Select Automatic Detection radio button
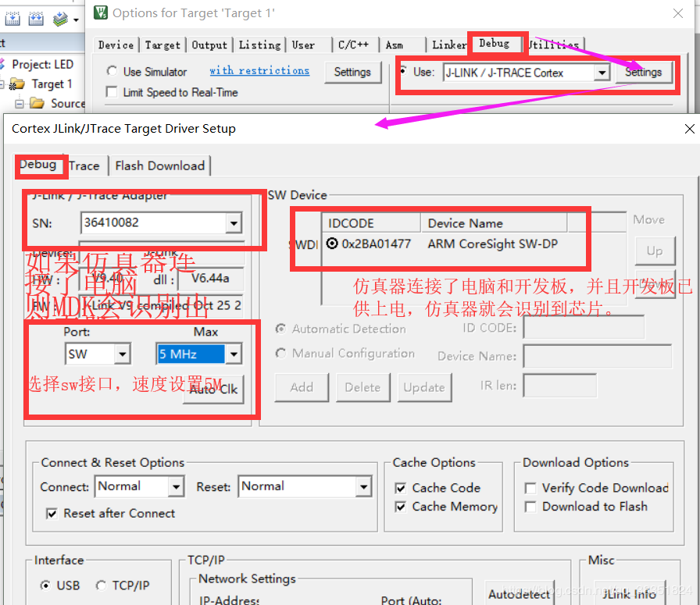This screenshot has height=605, width=700. coord(280,329)
